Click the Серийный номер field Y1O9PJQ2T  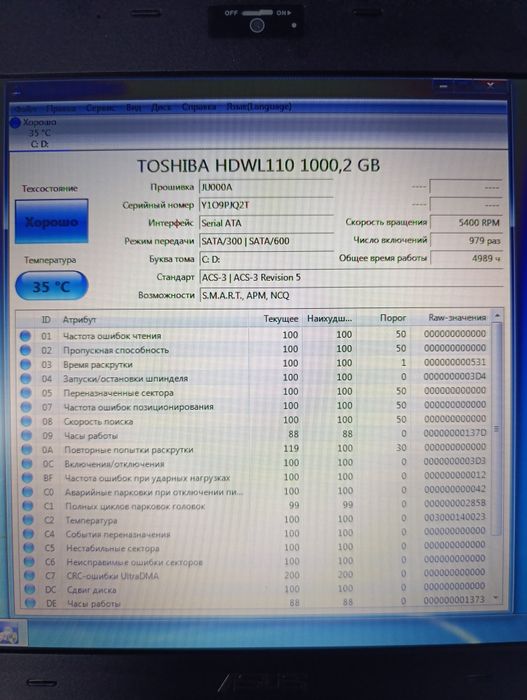click(x=266, y=205)
